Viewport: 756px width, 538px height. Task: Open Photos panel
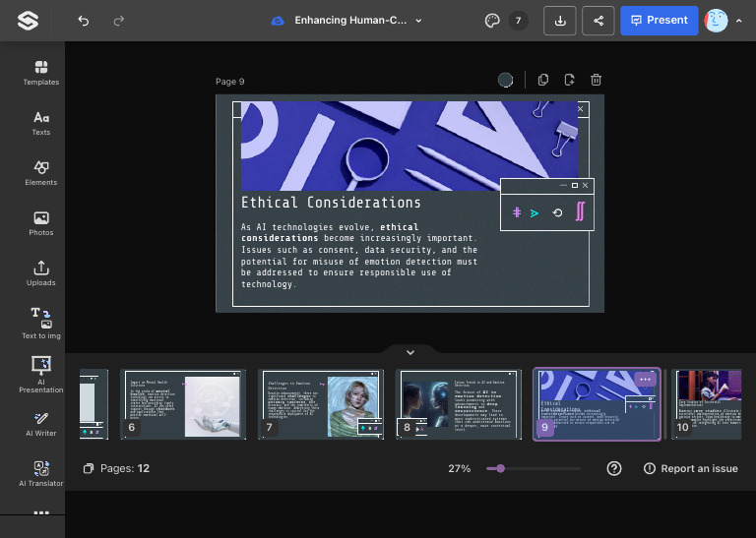point(41,223)
